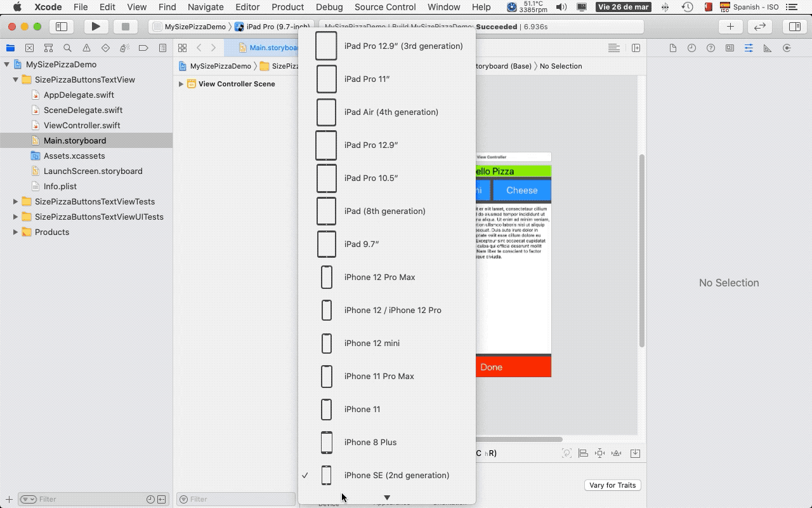Image resolution: width=812 pixels, height=508 pixels.
Task: Open the related items grid icon
Action: click(182, 48)
